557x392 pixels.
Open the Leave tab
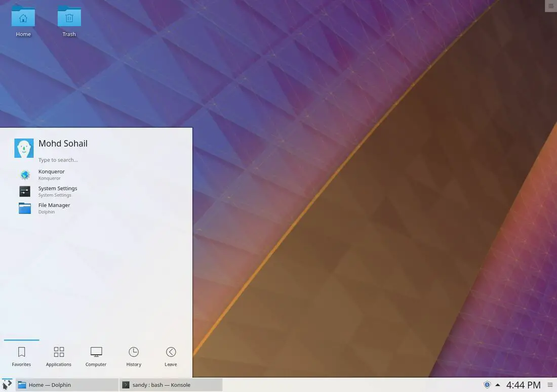click(x=171, y=357)
